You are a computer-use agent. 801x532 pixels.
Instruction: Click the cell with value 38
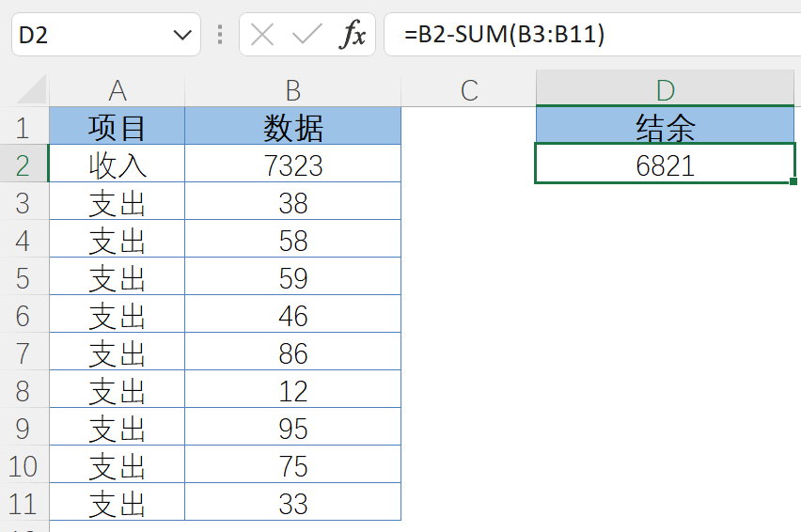[x=292, y=202]
